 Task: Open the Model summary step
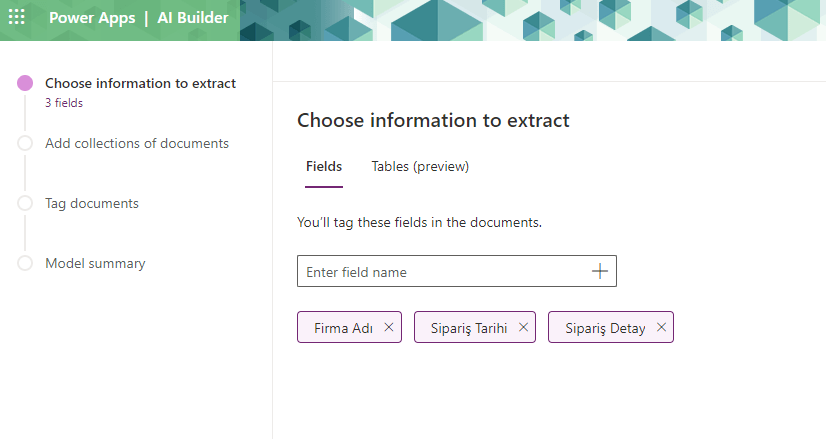[x=95, y=263]
